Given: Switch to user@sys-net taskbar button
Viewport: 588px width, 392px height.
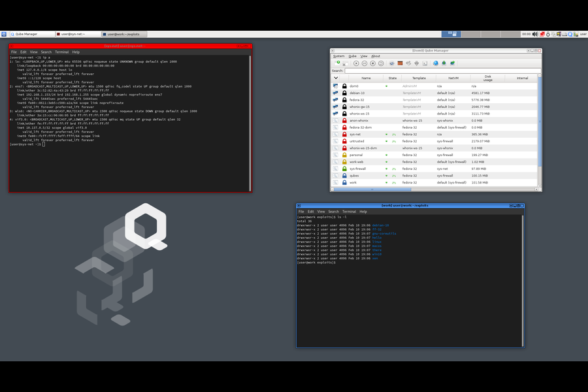Looking at the screenshot, I should 78,34.
